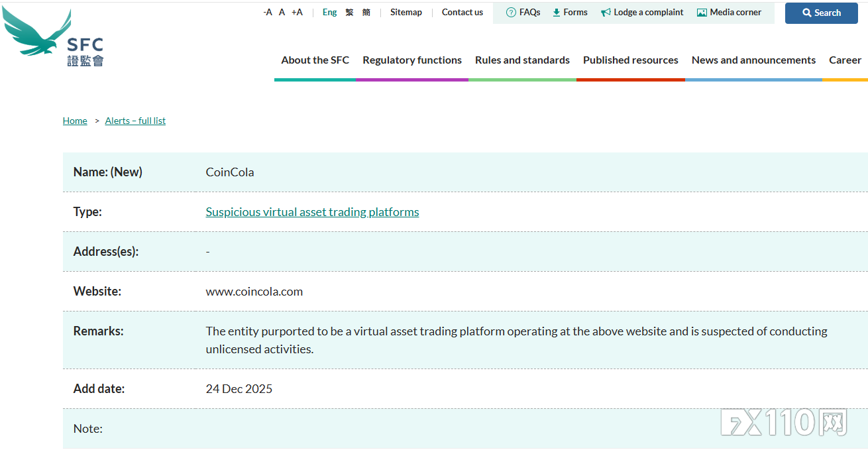Select Eng language option
Viewport: 868px width, 452px height.
click(329, 13)
